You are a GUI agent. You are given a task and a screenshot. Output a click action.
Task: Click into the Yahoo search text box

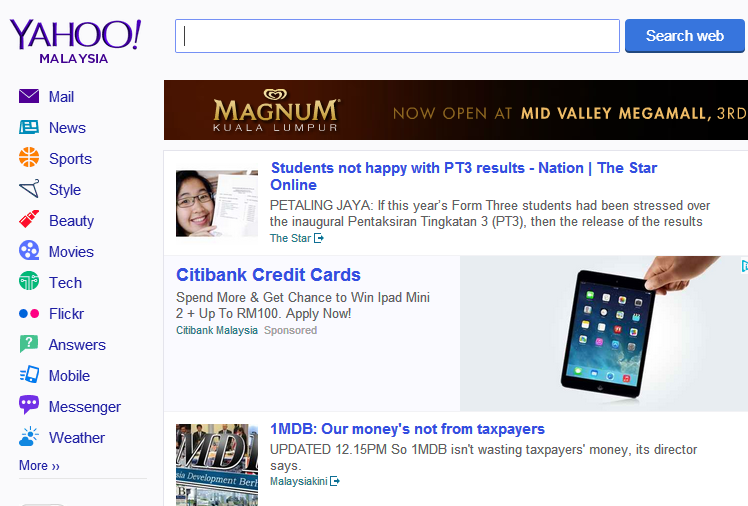(x=397, y=36)
